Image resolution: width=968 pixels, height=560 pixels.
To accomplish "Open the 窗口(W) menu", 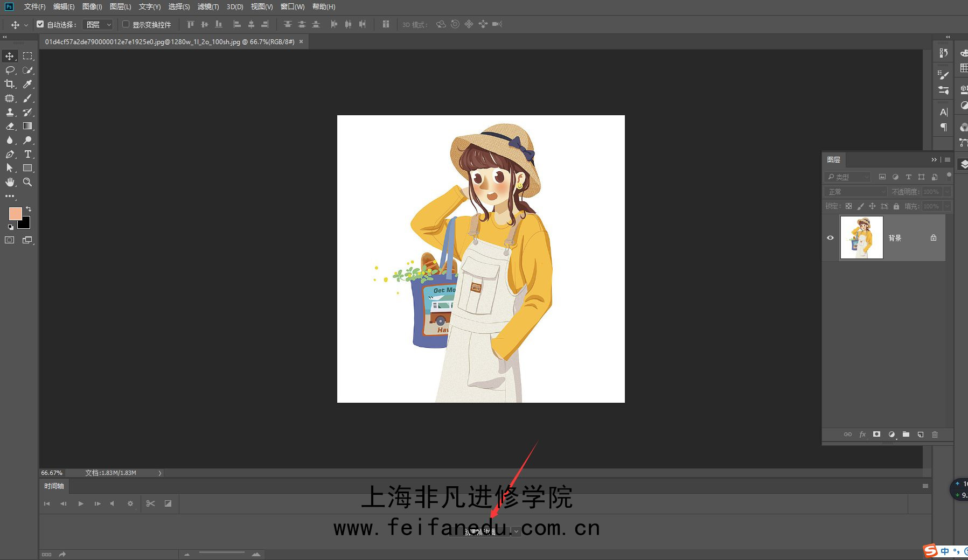I will point(293,6).
